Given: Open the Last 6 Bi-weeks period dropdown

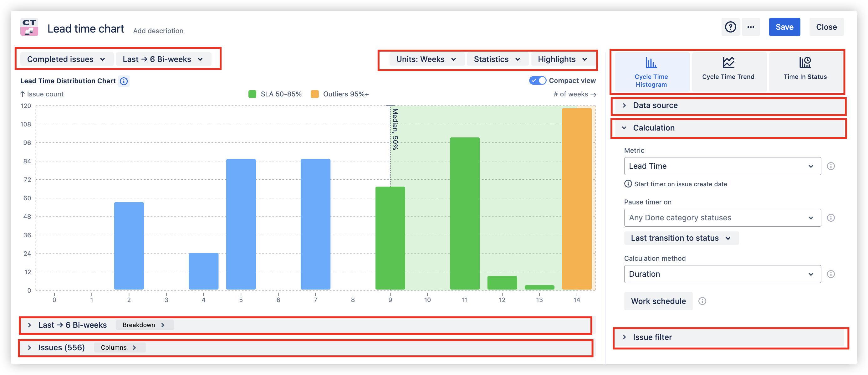Looking at the screenshot, I should click(163, 59).
